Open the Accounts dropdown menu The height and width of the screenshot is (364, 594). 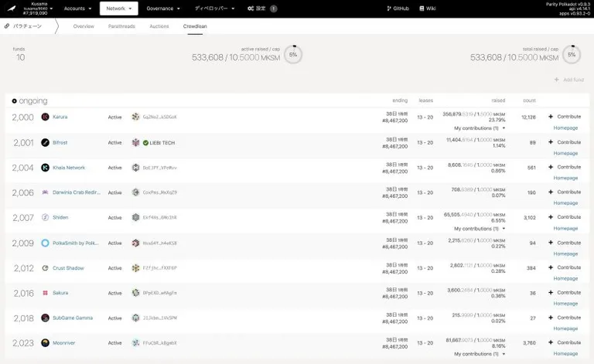coord(77,9)
